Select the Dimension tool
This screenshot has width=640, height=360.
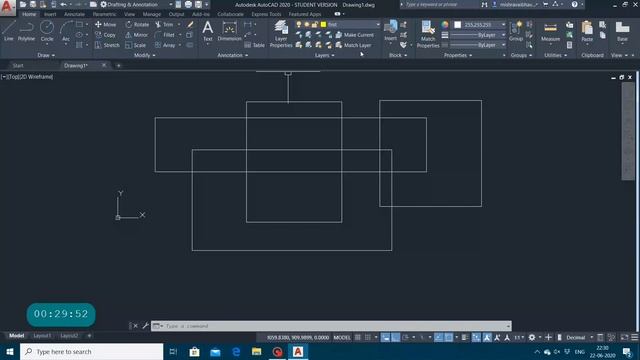click(229, 31)
